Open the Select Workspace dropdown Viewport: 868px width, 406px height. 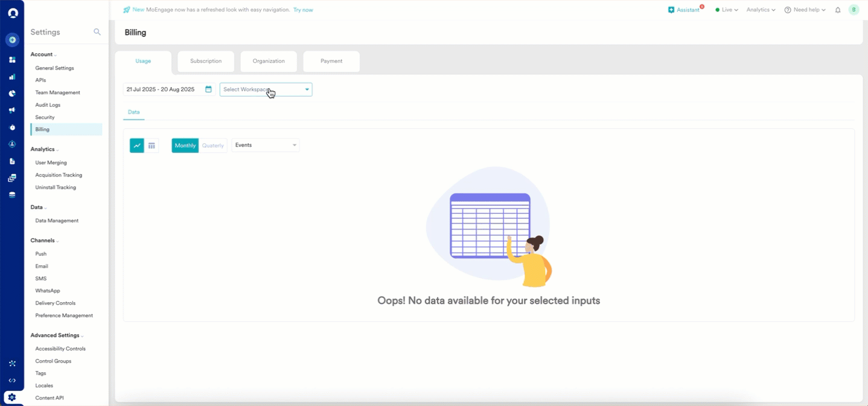coord(266,89)
